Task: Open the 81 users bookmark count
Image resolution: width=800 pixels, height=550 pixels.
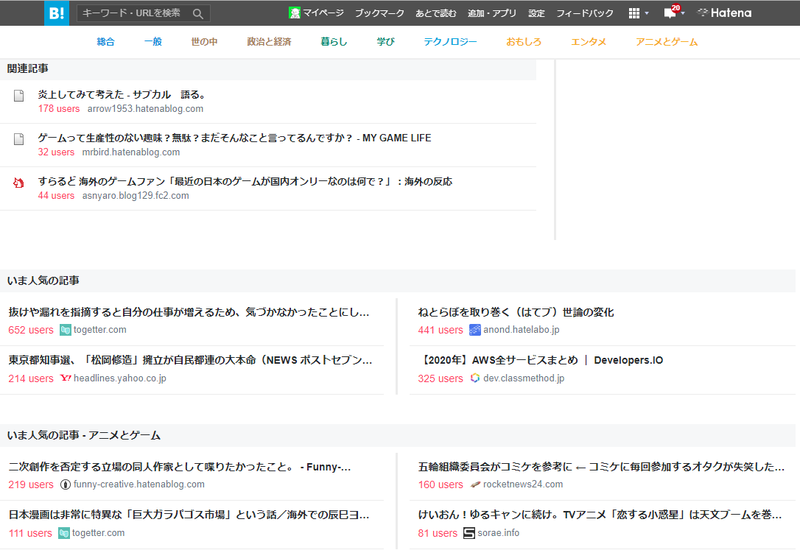Action: click(437, 533)
